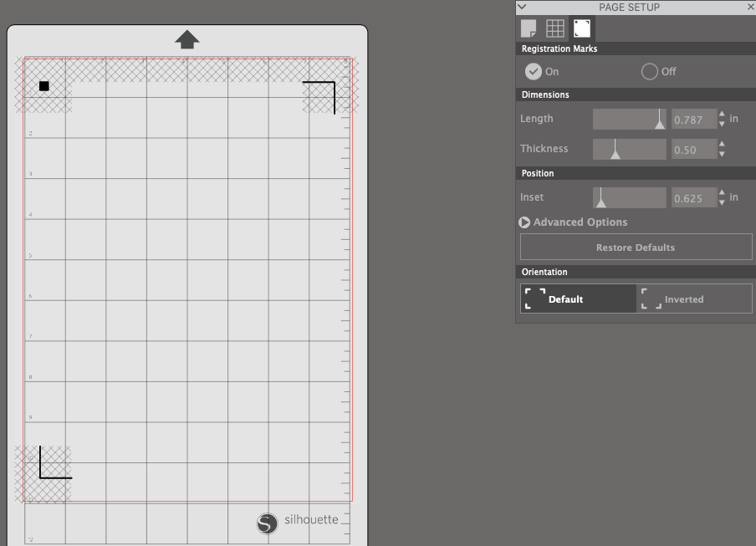Click the Inset value field
756x546 pixels.
tap(694, 198)
